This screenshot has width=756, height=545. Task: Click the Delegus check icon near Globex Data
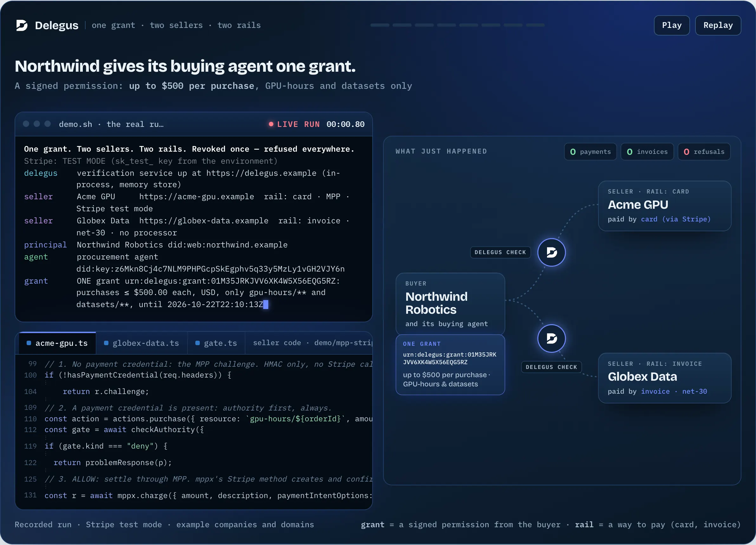pos(551,338)
